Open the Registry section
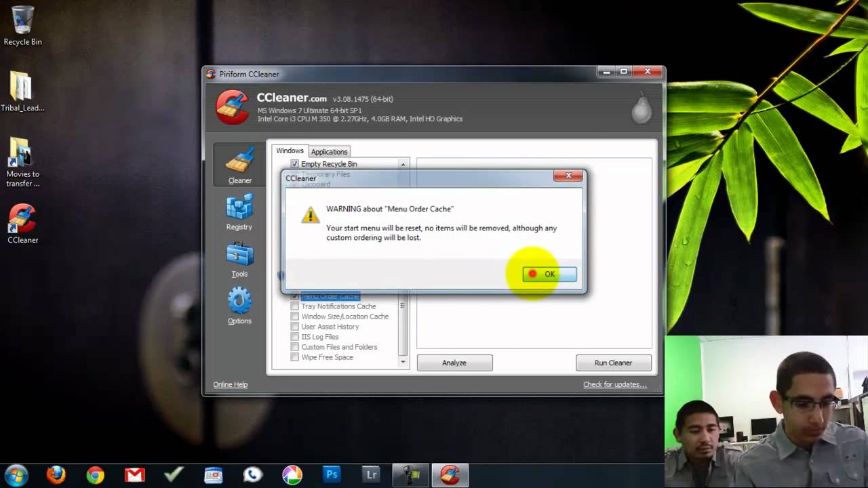868x488 pixels. 239,212
